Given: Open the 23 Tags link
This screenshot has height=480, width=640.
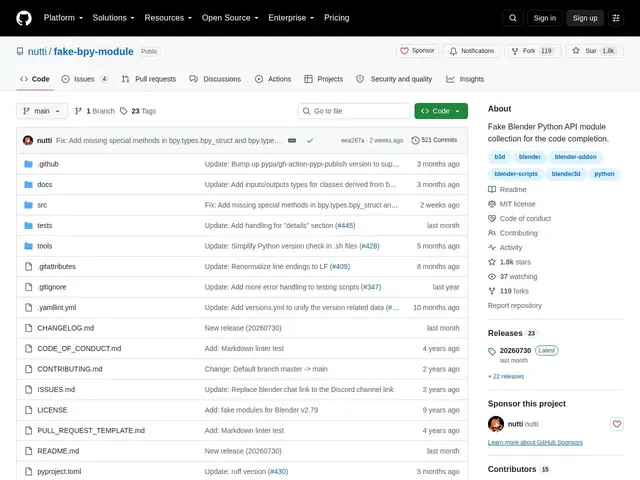Looking at the screenshot, I should pos(138,111).
